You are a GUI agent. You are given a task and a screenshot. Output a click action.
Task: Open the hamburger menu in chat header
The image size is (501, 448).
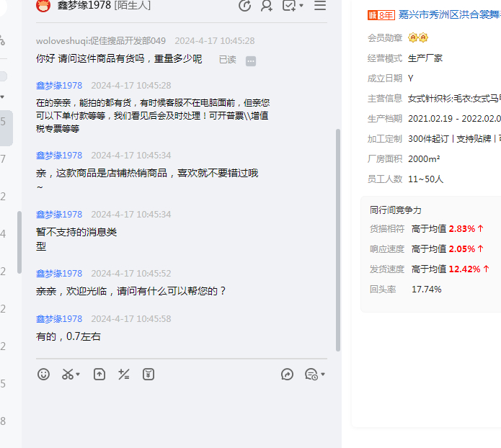(320, 6)
